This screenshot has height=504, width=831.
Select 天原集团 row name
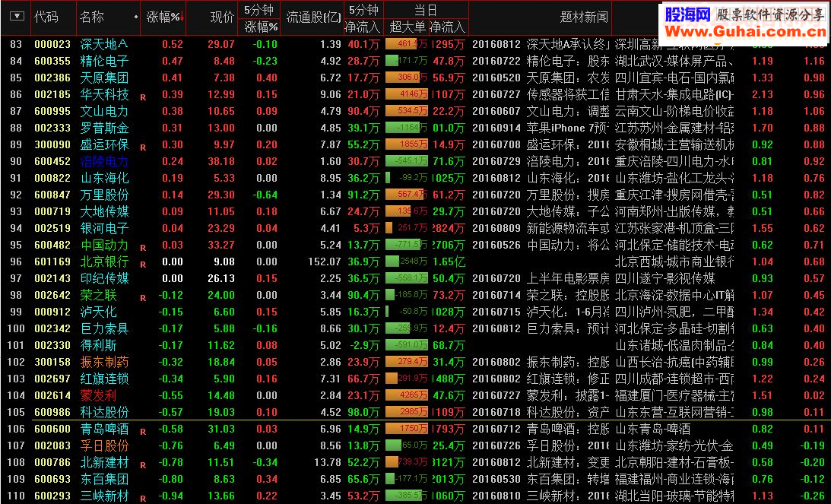[x=104, y=78]
